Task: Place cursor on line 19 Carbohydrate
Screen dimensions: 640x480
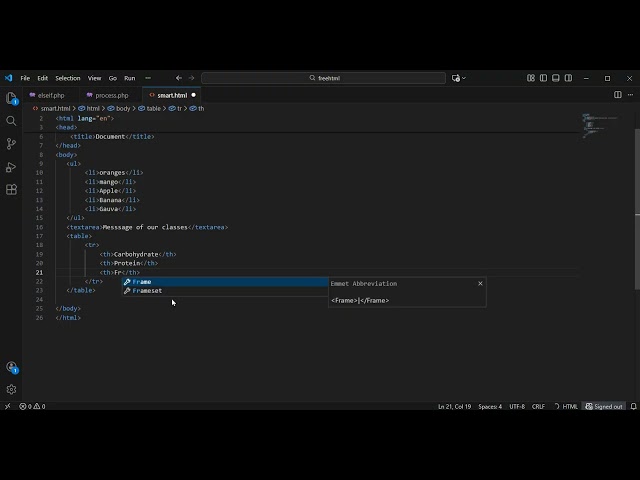Action: tap(136, 254)
